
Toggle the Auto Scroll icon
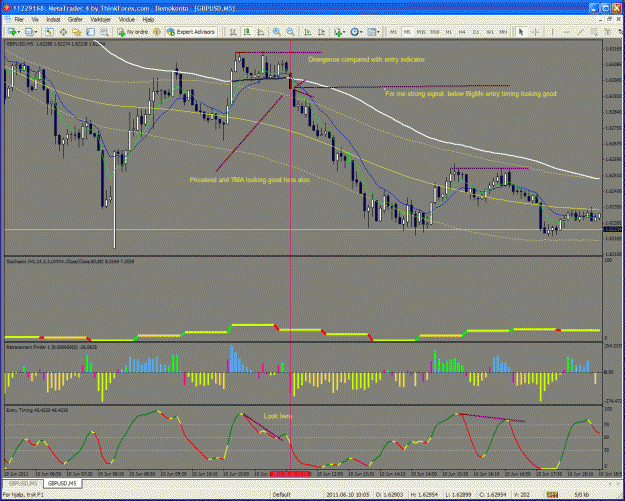[308, 32]
